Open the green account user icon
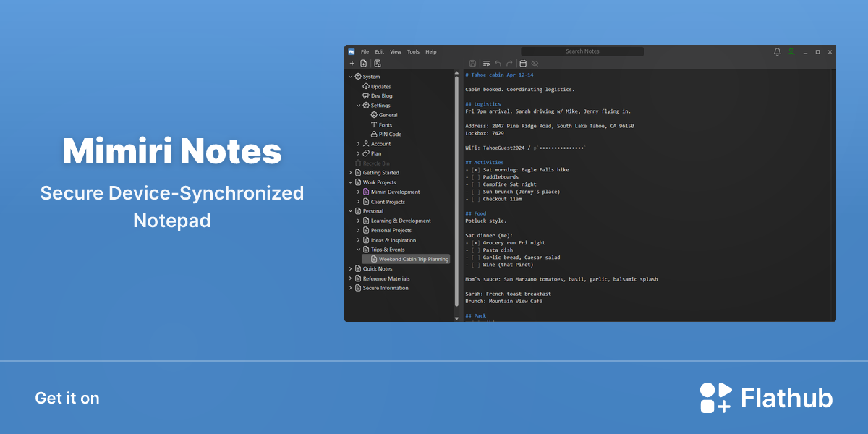This screenshot has height=434, width=868. pos(791,52)
